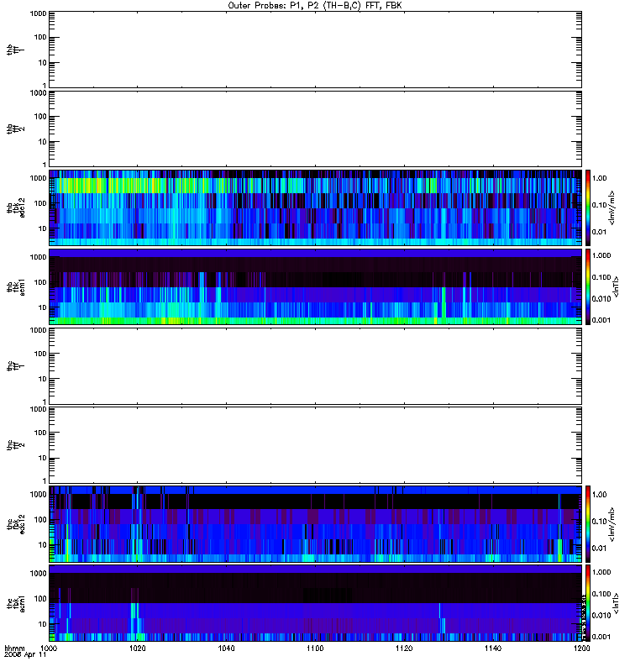Click the 1040 time tick label

tap(226, 648)
